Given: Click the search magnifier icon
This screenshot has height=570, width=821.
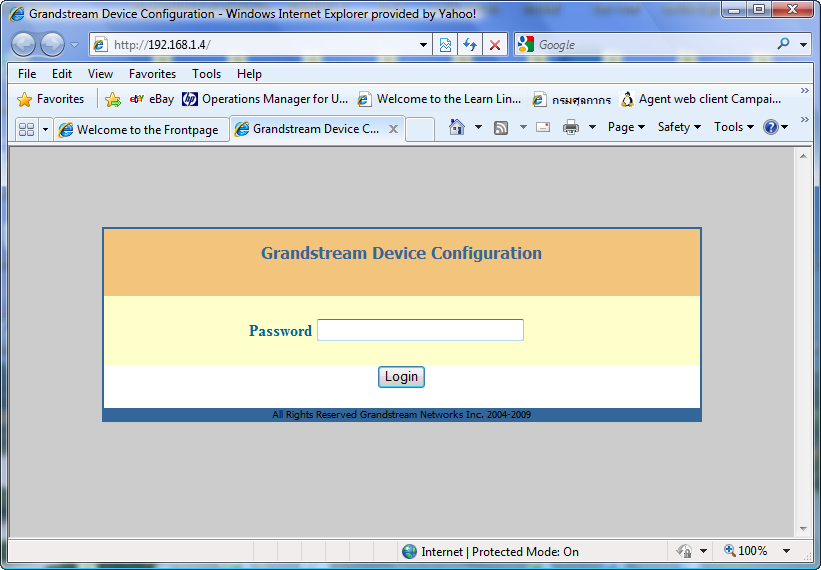Looking at the screenshot, I should pos(783,44).
